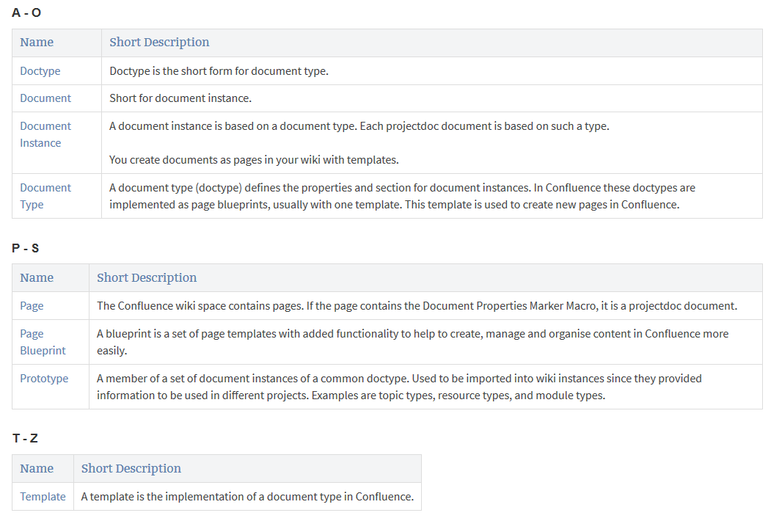Follow the Prototype glossary link
Viewport: 771px width, 532px height.
point(44,379)
